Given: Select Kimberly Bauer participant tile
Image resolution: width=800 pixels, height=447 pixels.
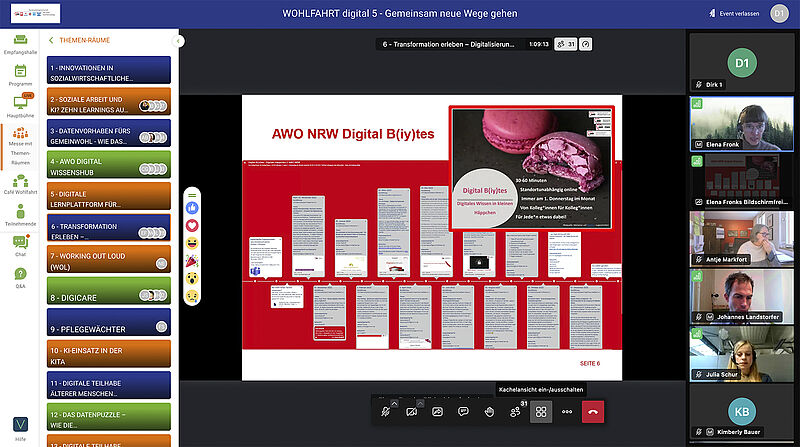Looking at the screenshot, I should pyautogui.click(x=741, y=413).
